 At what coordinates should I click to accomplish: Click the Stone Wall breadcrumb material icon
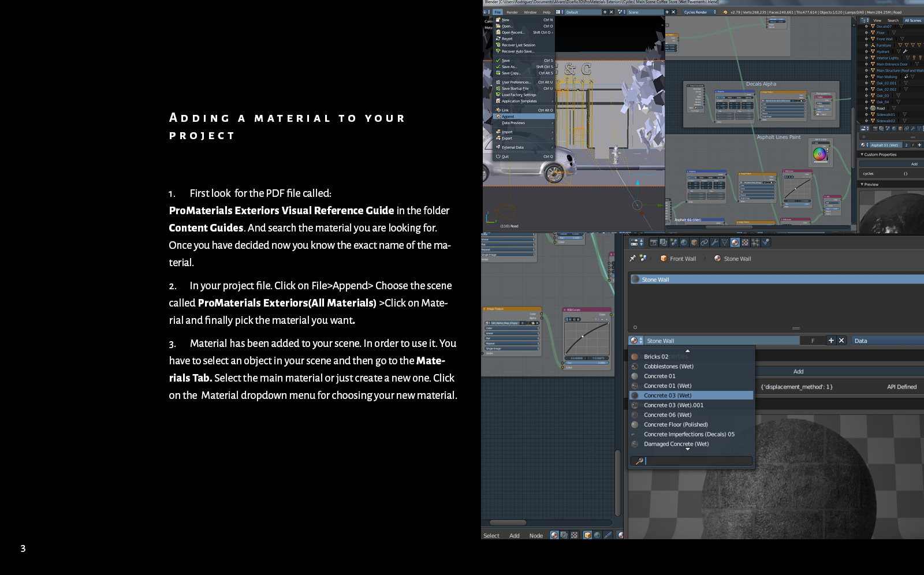[x=717, y=258]
